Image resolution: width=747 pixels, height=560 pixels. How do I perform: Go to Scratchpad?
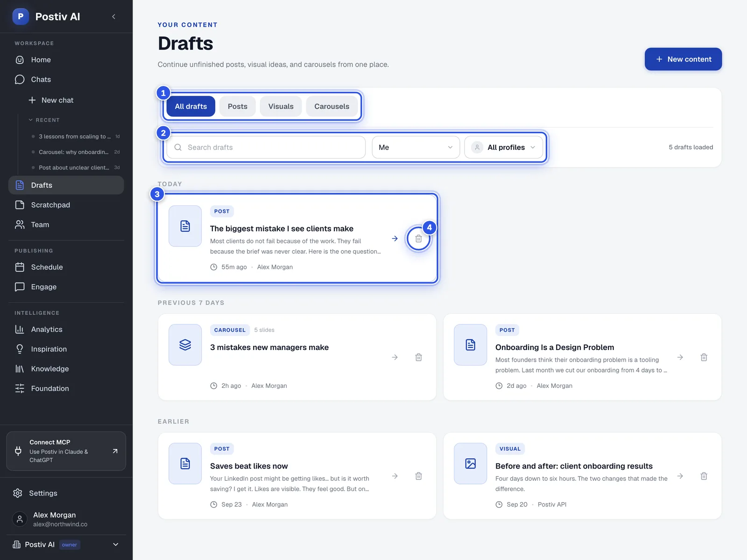coord(66,205)
